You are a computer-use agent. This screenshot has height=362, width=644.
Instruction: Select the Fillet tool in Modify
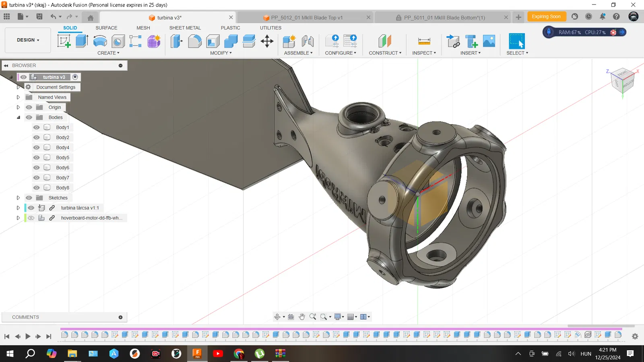[195, 41]
